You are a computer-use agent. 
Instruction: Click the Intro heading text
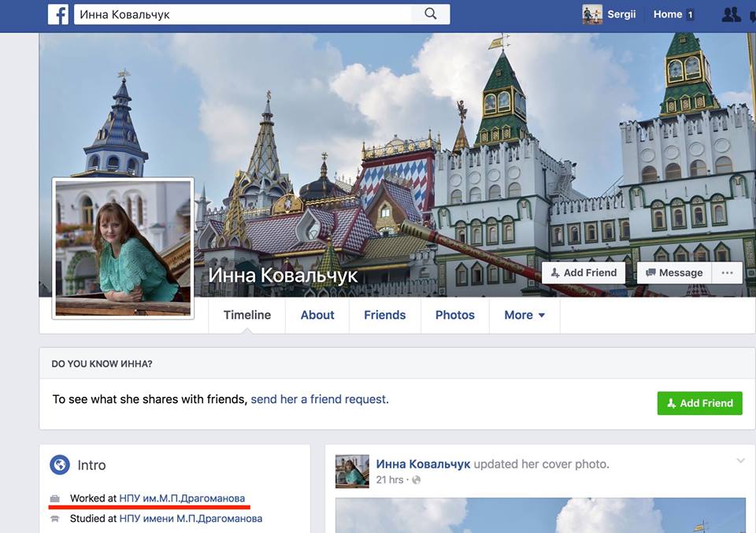coord(91,465)
